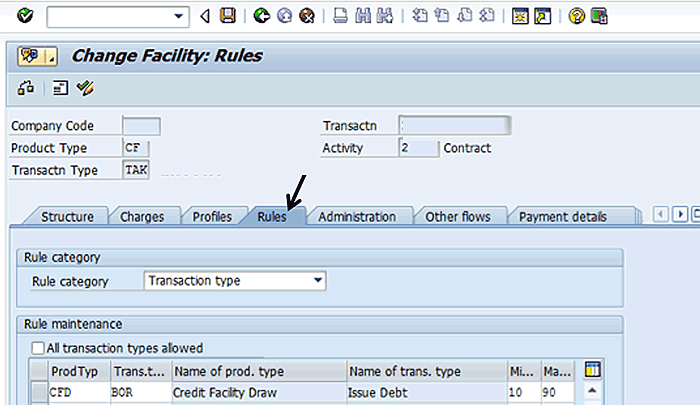Screen dimensions: 700x405
Task: Open Help via yellow question mark icon
Action: coord(577,16)
